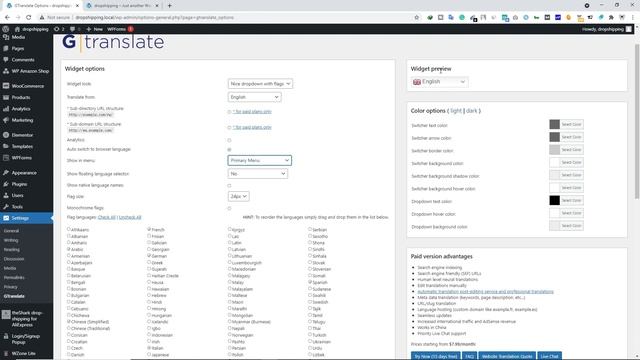This screenshot has height=360, width=640.
Task: Click Select Color for Dropdown hover color
Action: 571,213
